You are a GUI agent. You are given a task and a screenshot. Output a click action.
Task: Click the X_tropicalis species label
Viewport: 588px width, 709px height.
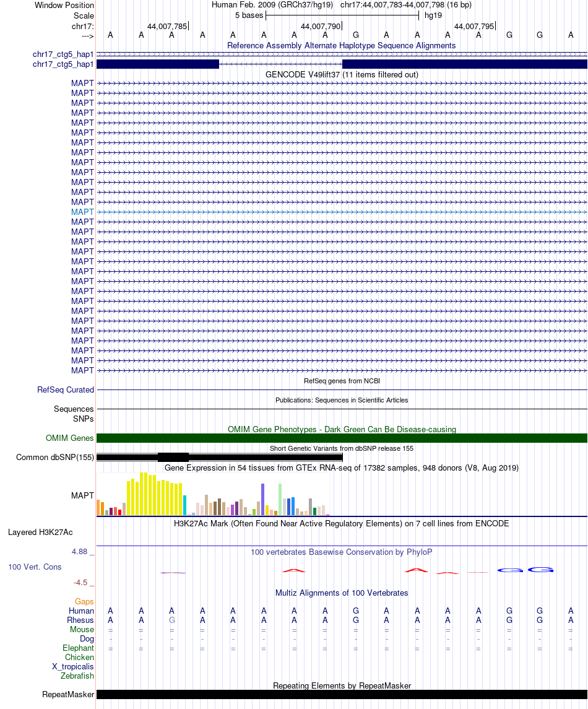(x=73, y=667)
